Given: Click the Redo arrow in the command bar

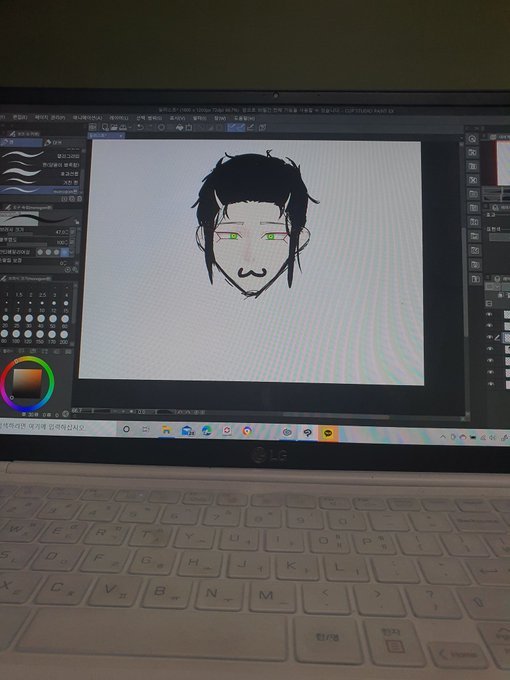Looking at the screenshot, I should pyautogui.click(x=150, y=127).
